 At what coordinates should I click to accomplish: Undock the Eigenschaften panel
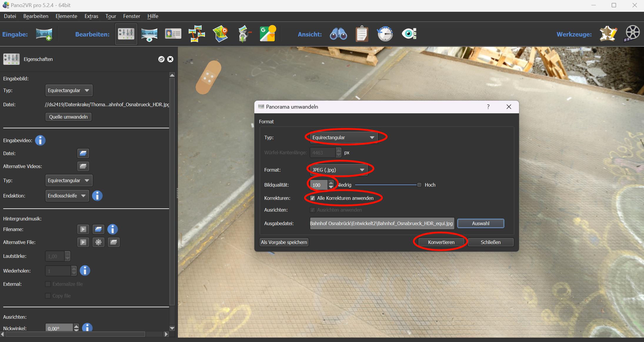[161, 59]
